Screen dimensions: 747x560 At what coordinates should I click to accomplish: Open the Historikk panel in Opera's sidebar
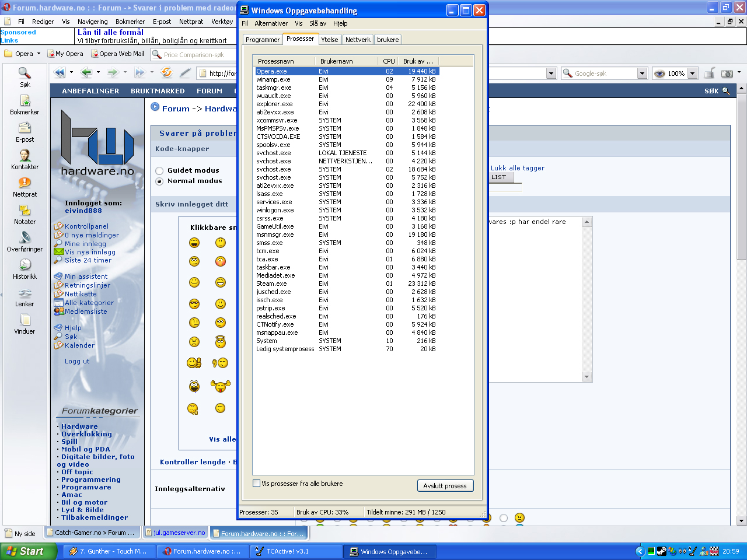(x=25, y=269)
